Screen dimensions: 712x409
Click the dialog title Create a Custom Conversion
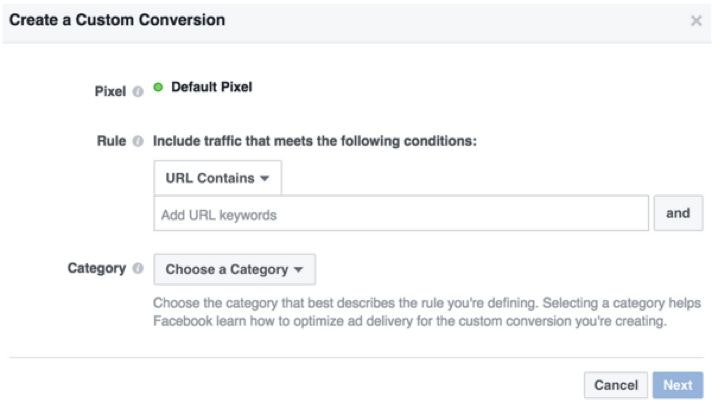[x=117, y=19]
